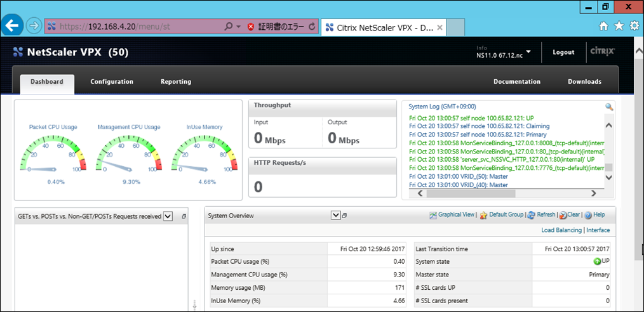Go back with the browser back arrow
The height and width of the screenshot is (312, 644).
click(x=13, y=26)
